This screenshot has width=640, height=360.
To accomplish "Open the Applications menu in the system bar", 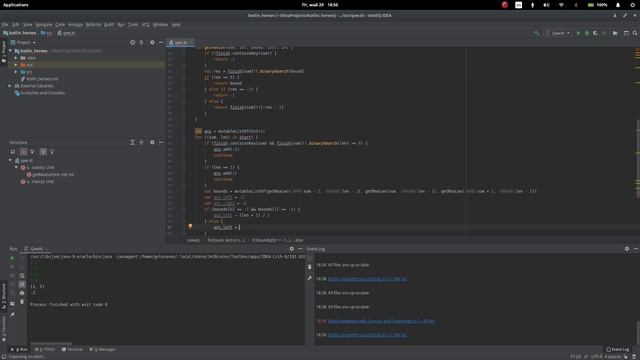I will 16,5.
